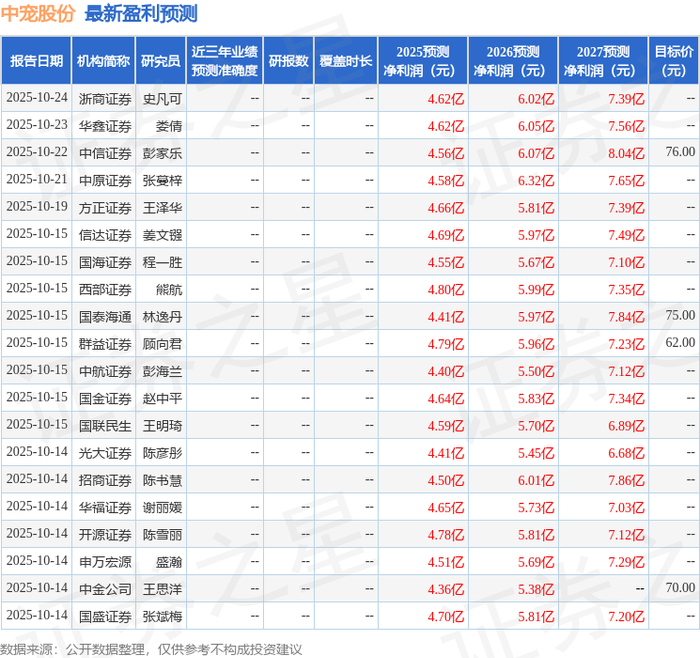
Task: Select the 2025预测净利润 column header
Action: [423, 61]
